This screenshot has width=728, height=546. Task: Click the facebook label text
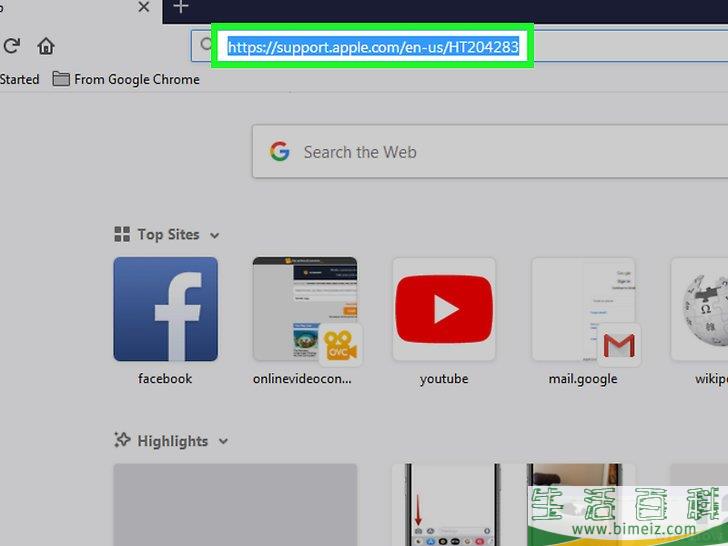click(x=165, y=379)
